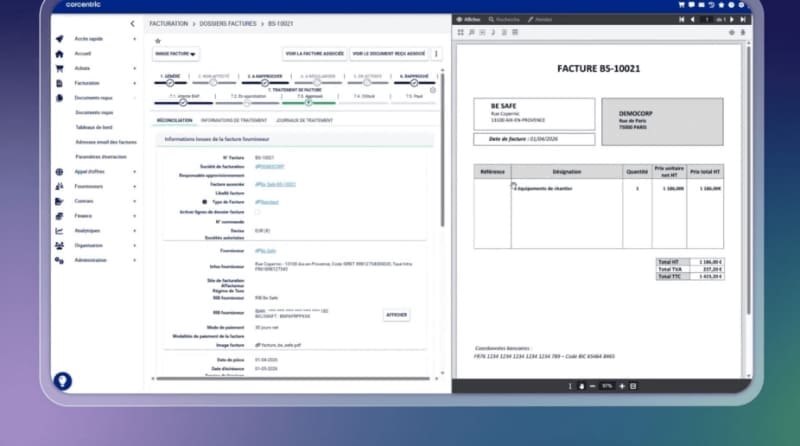Go to first page in document viewer
Screen dimensions: 800x446
pos(682,19)
